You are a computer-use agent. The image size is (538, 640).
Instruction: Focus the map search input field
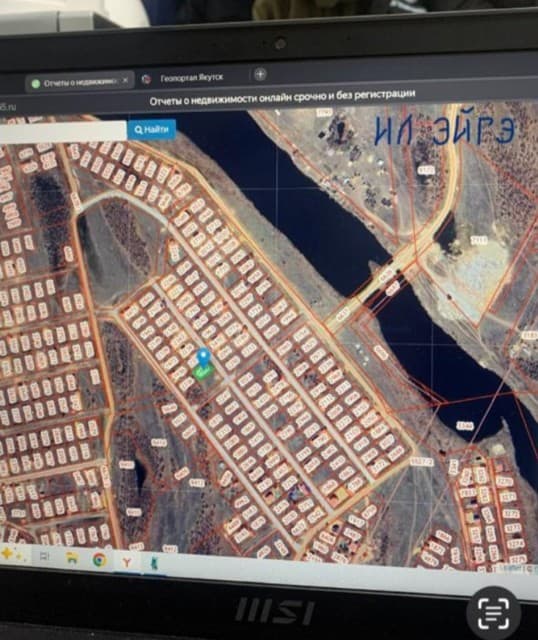point(62,133)
